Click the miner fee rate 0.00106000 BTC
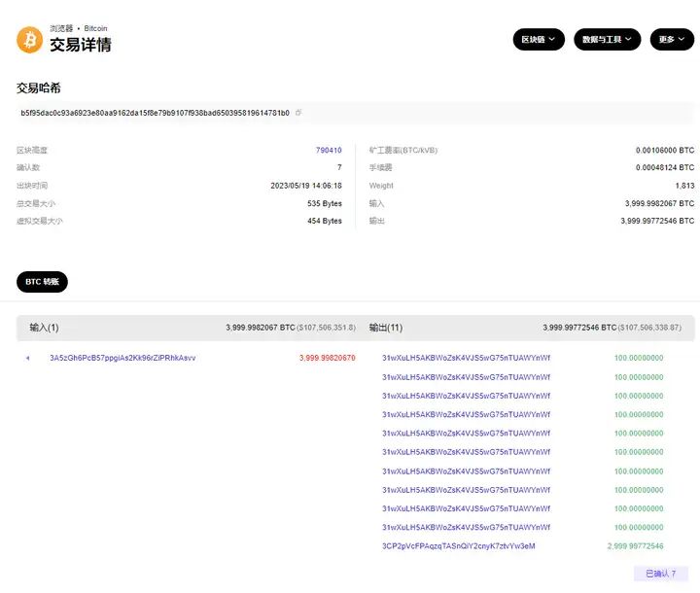Viewport: 700px width, 593px height. click(665, 151)
